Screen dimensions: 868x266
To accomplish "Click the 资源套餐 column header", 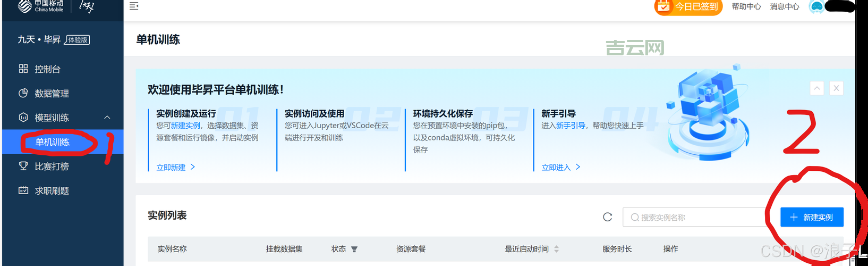I will [411, 249].
